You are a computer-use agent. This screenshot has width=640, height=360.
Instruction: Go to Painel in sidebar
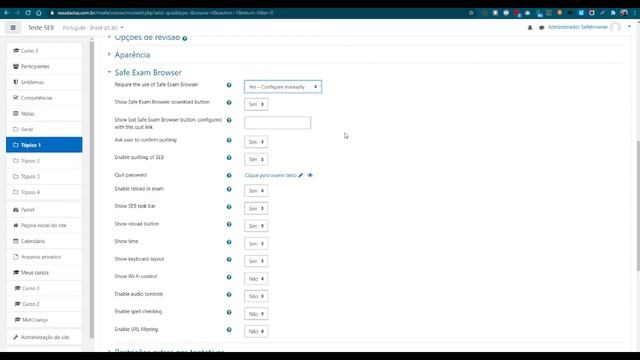44,209
